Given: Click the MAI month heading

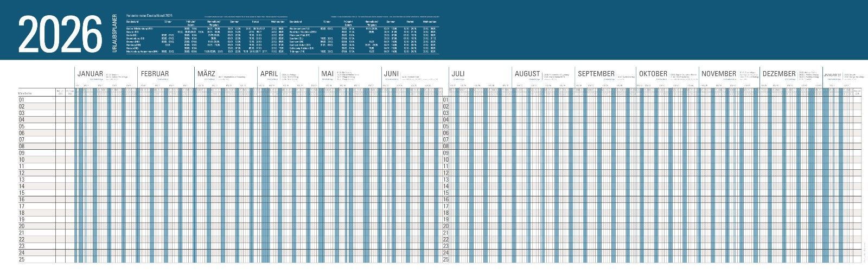Looking at the screenshot, I should (327, 74).
